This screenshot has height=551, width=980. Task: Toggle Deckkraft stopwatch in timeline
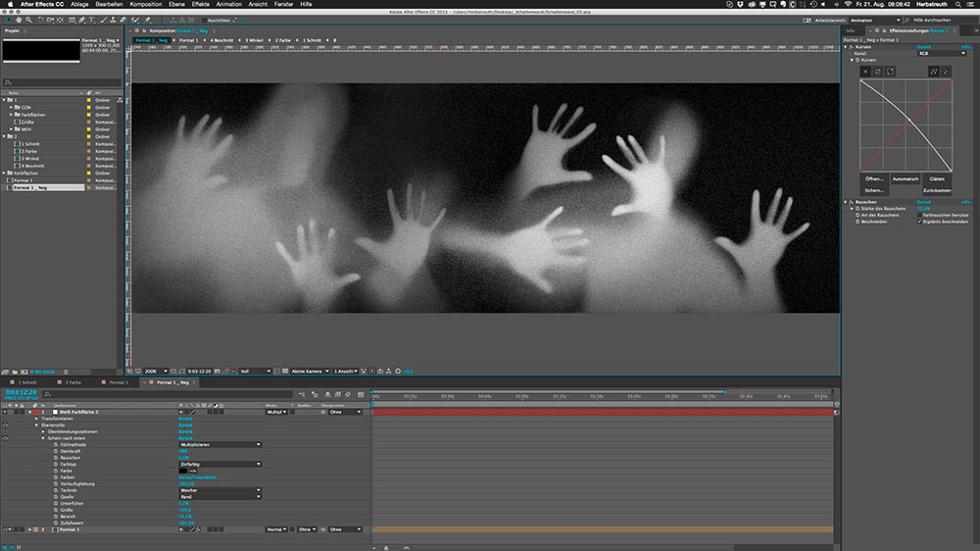tap(56, 451)
